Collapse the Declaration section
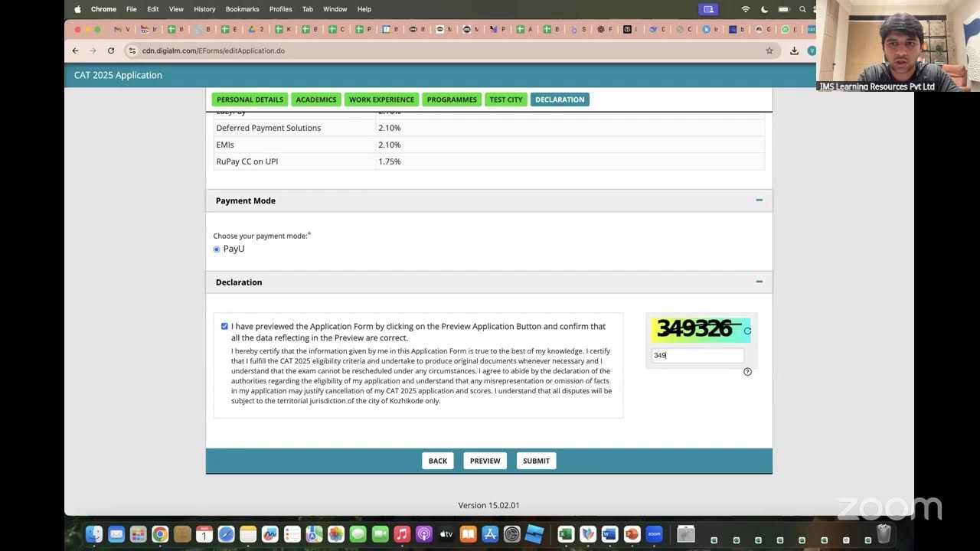Screen dimensions: 980x551 759,282
